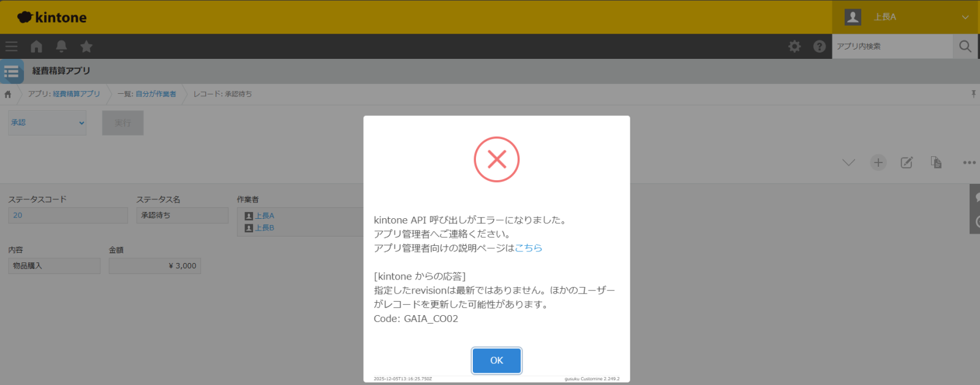Screen dimensions: 980x385
Task: Click the 実行 button
Action: click(x=123, y=123)
